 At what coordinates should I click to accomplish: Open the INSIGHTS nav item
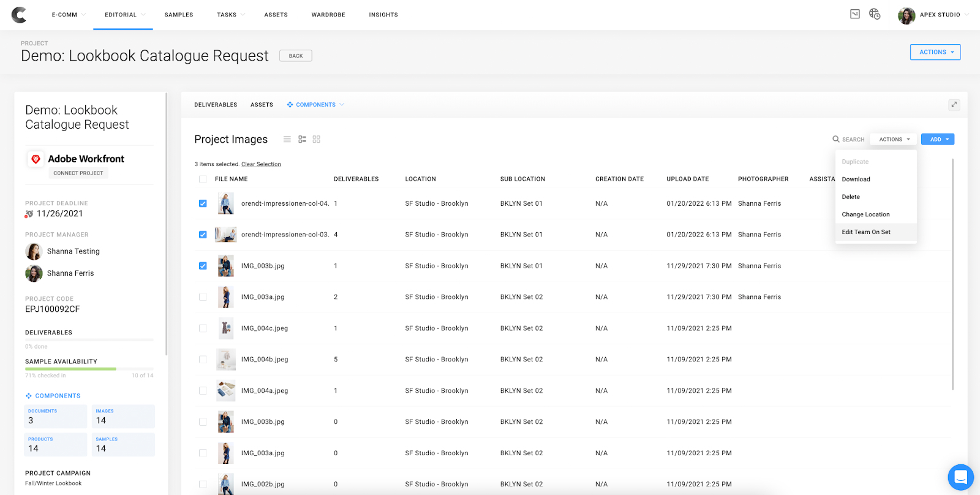[x=383, y=15]
